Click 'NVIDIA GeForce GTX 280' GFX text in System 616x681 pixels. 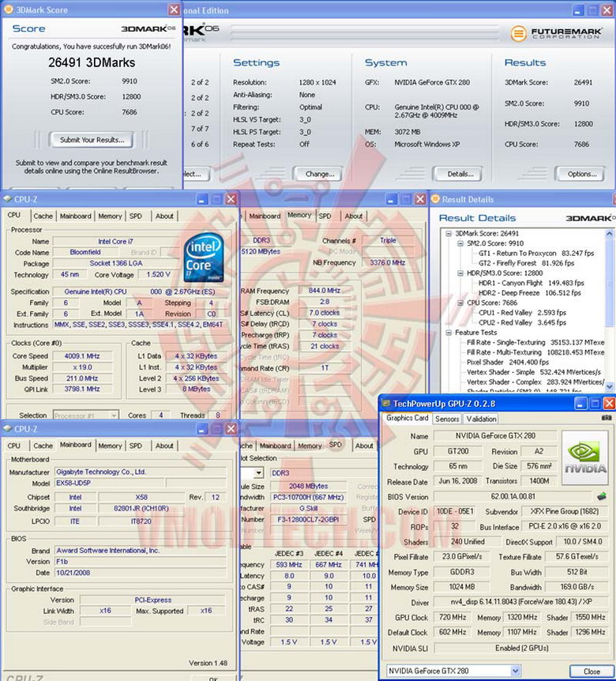click(432, 82)
